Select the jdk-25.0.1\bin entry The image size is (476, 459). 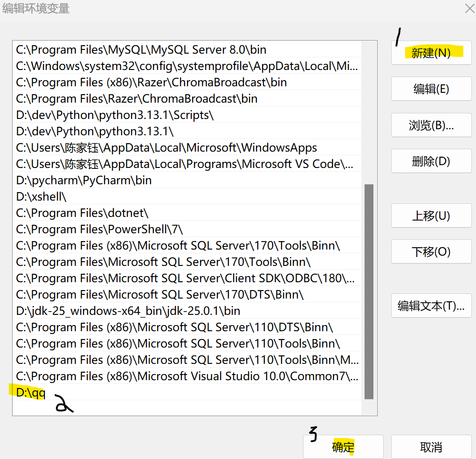186,311
